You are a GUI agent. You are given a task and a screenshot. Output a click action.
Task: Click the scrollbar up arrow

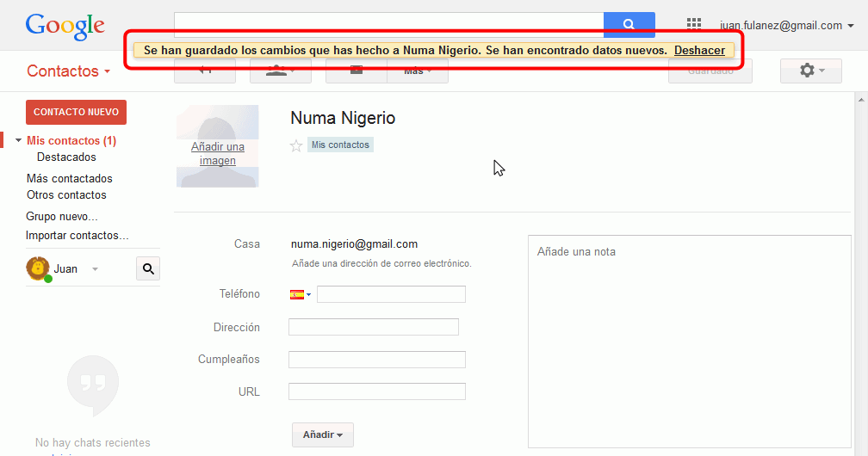tap(861, 100)
